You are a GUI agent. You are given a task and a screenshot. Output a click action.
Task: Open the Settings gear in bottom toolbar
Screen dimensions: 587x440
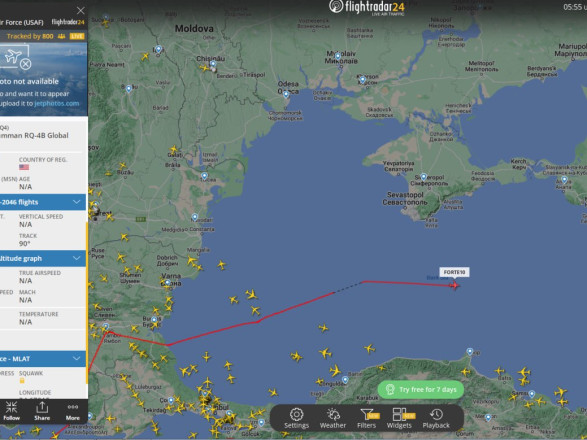(x=296, y=418)
